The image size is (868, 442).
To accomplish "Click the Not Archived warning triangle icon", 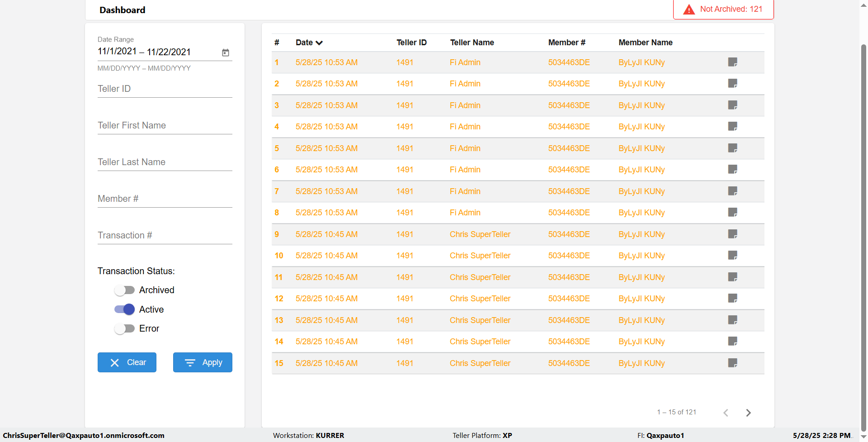I will 689,10.
